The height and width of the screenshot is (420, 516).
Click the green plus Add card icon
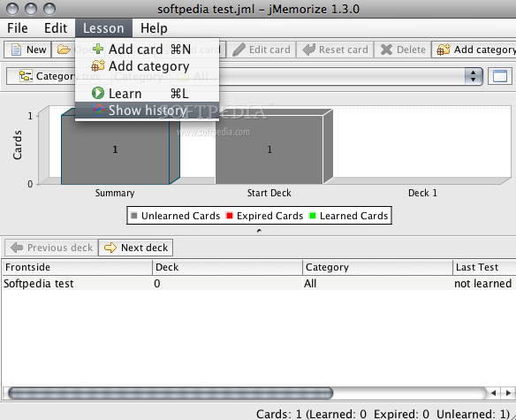98,50
